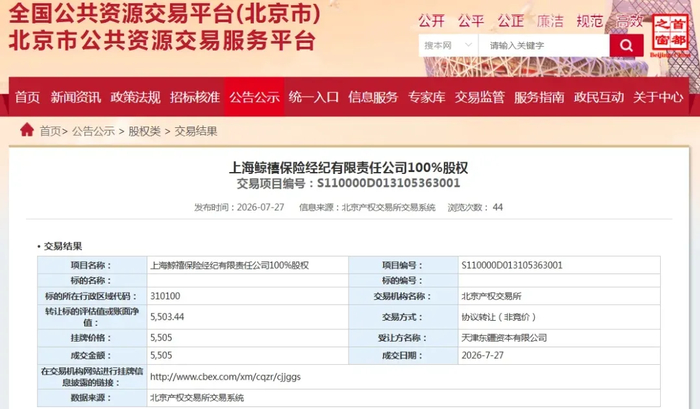Click the home icon in breadcrumb
The width and height of the screenshot is (700, 409).
click(x=27, y=130)
